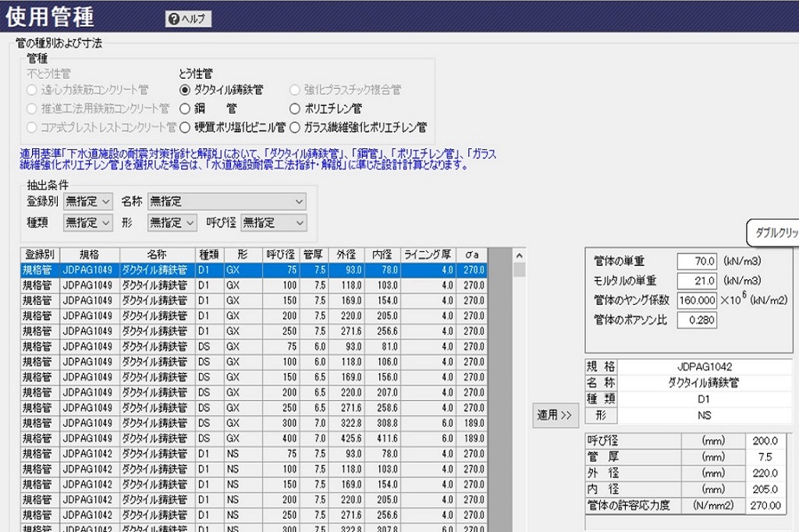Select the DS GX row with 呼び径 200
The height and width of the screenshot is (532, 799).
coord(254,392)
